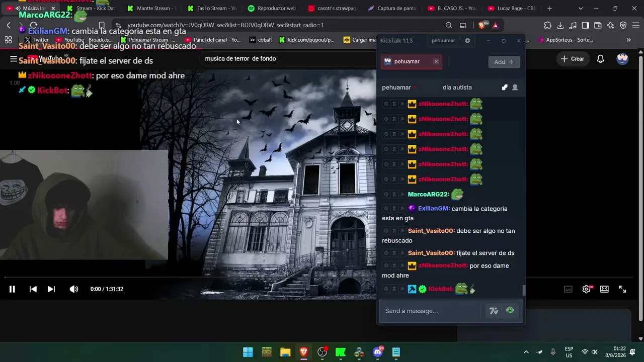Switch to 'Reproductor web' Spotify tab
Viewport: 644px width, 362px height.
[272, 9]
